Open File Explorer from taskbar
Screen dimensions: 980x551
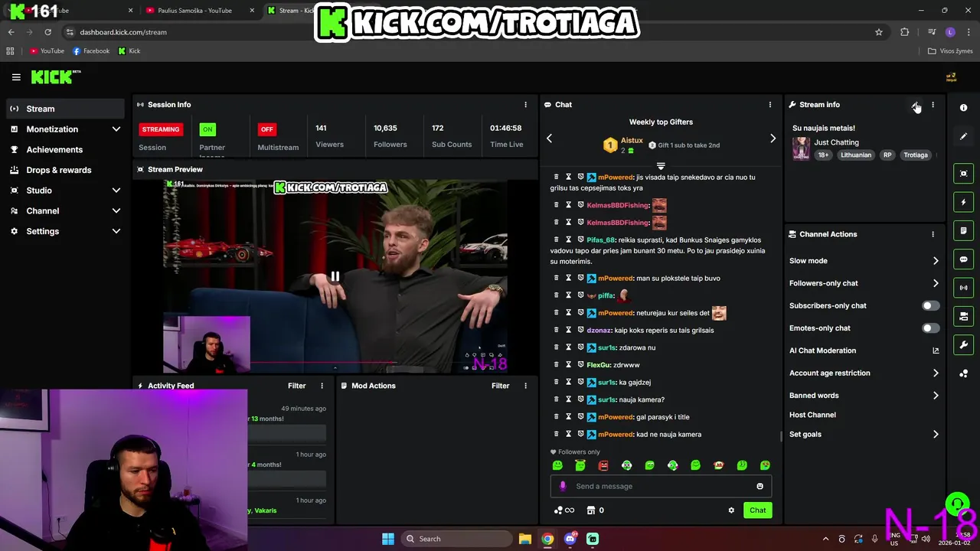point(524,539)
